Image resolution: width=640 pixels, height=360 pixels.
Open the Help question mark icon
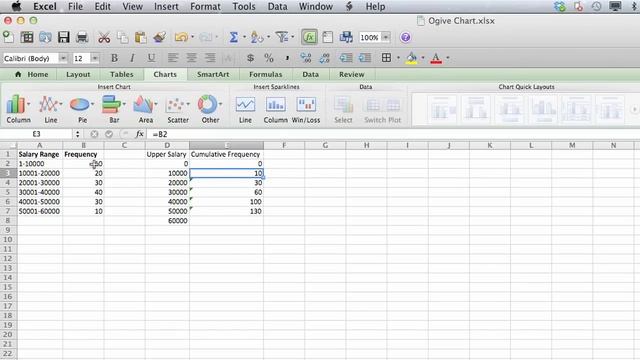[x=405, y=38]
